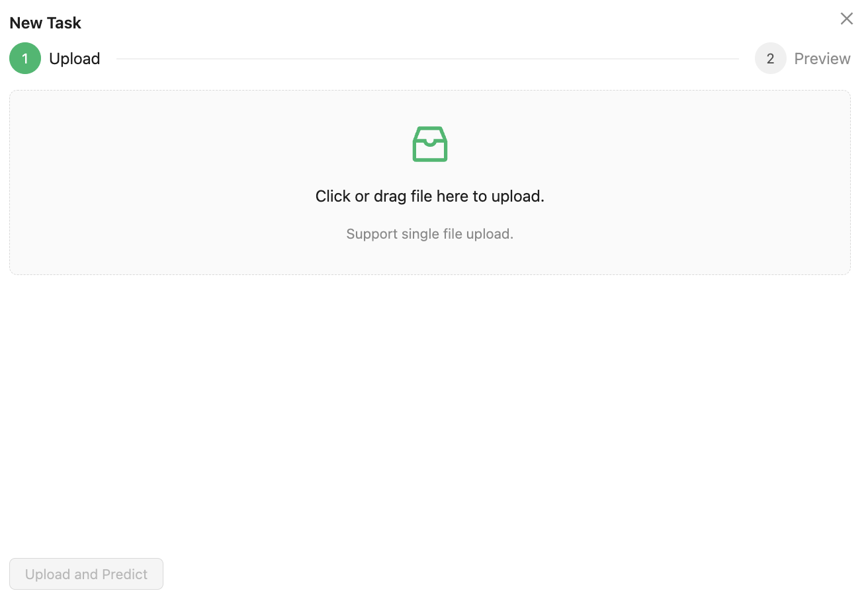Click the number 1 inside step indicator
868x599 pixels.
[25, 58]
